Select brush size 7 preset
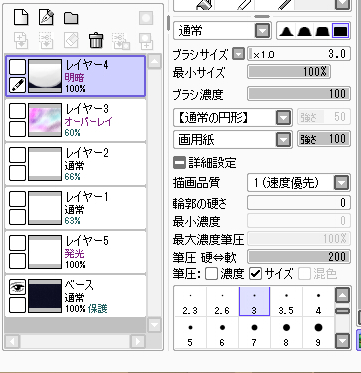361x373 pixels. tap(254, 333)
